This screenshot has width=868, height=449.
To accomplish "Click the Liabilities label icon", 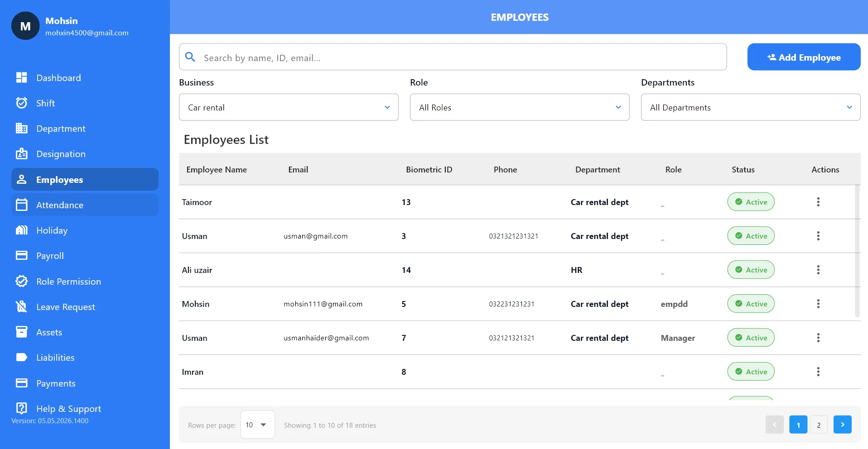I will 21,358.
